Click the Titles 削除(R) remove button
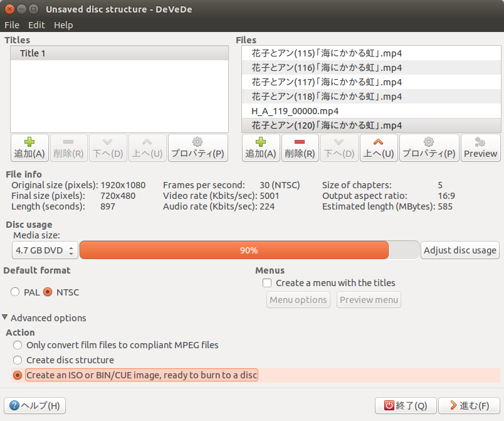 [68, 147]
